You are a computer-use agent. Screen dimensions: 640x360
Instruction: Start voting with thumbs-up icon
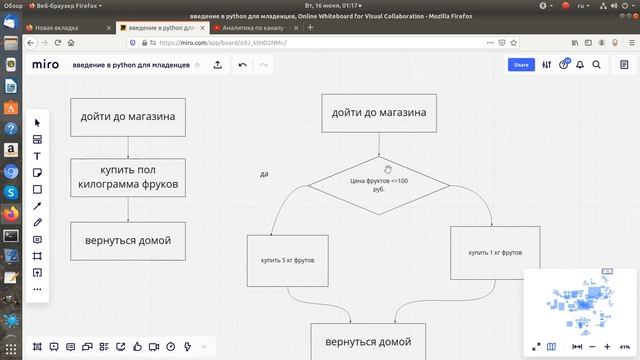click(138, 347)
